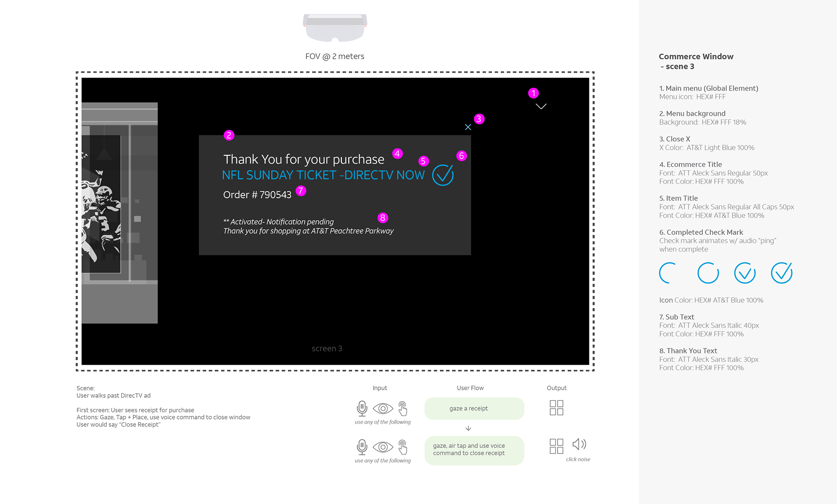Click '6. Completed Check Mark' spec heading
The width and height of the screenshot is (837, 504).
(x=701, y=232)
